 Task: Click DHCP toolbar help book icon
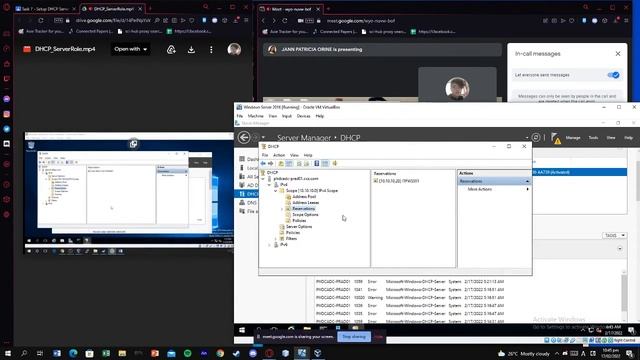coord(317,163)
